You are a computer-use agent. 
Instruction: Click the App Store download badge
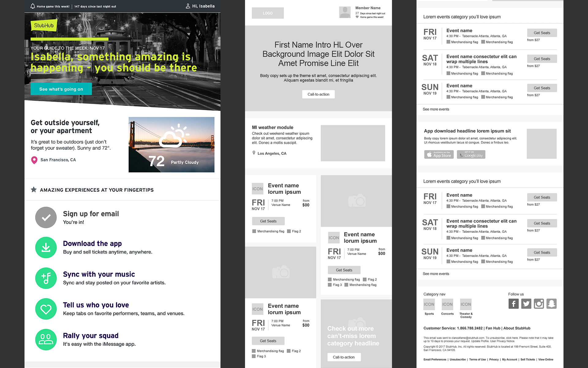coord(439,154)
